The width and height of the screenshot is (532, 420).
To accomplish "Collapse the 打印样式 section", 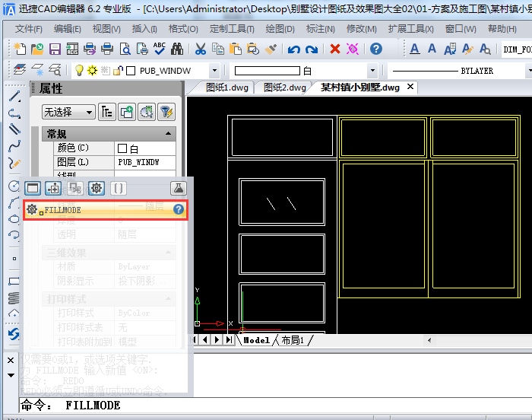I will coord(168,299).
